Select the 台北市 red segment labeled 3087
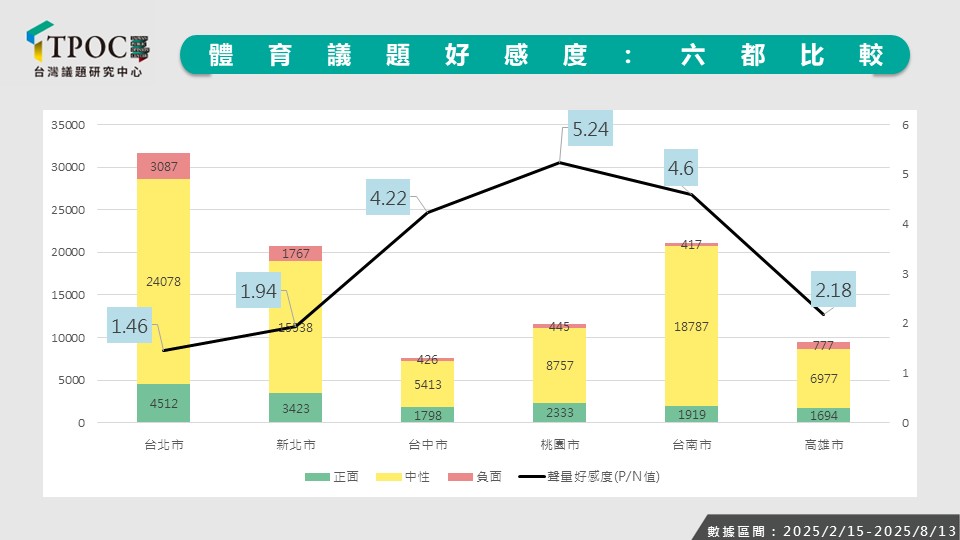The width and height of the screenshot is (960, 540). [164, 166]
